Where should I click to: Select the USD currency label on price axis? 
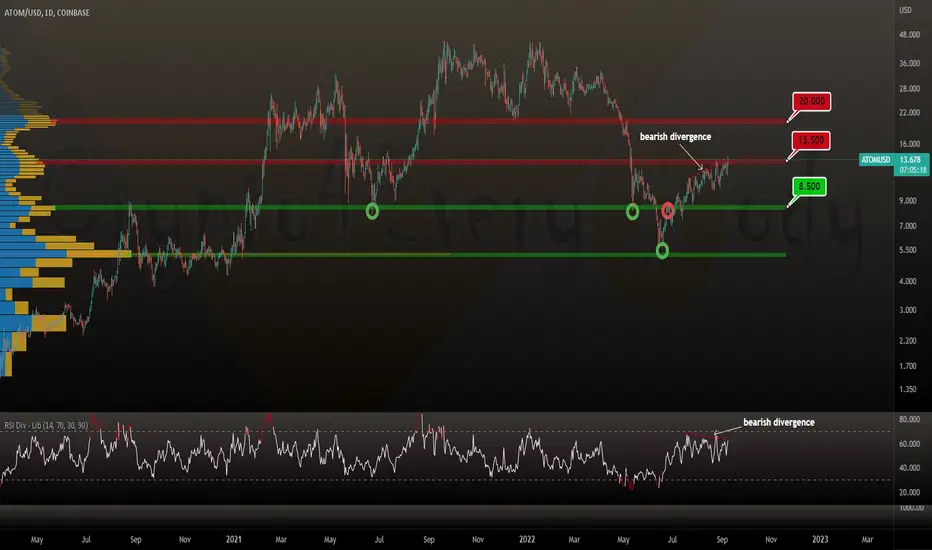[905, 10]
